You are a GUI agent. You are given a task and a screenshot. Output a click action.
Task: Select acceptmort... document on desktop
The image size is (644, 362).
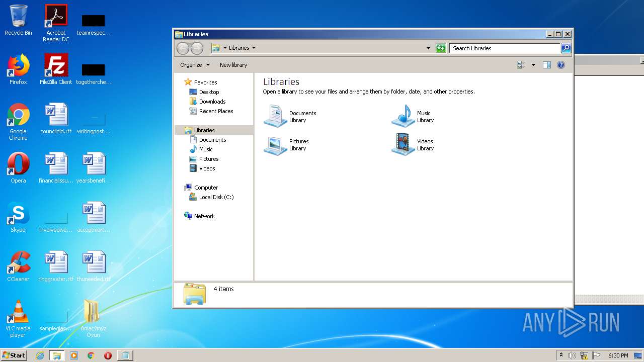point(93,217)
